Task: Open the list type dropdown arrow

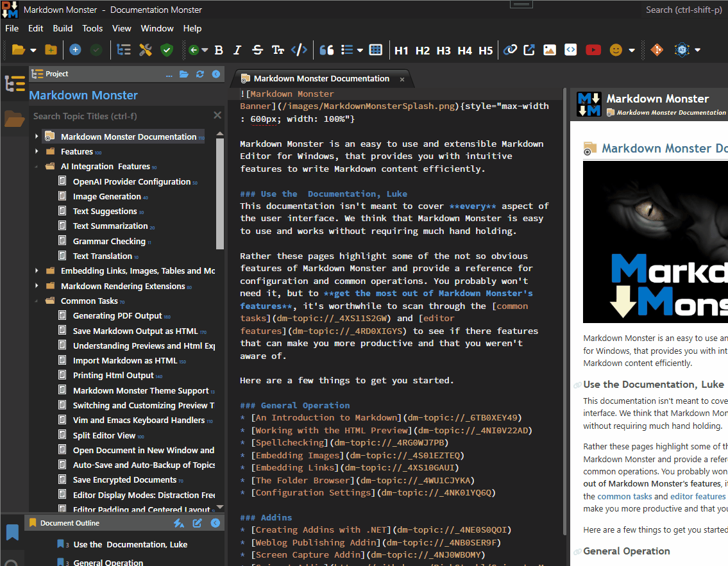Action: click(x=360, y=50)
